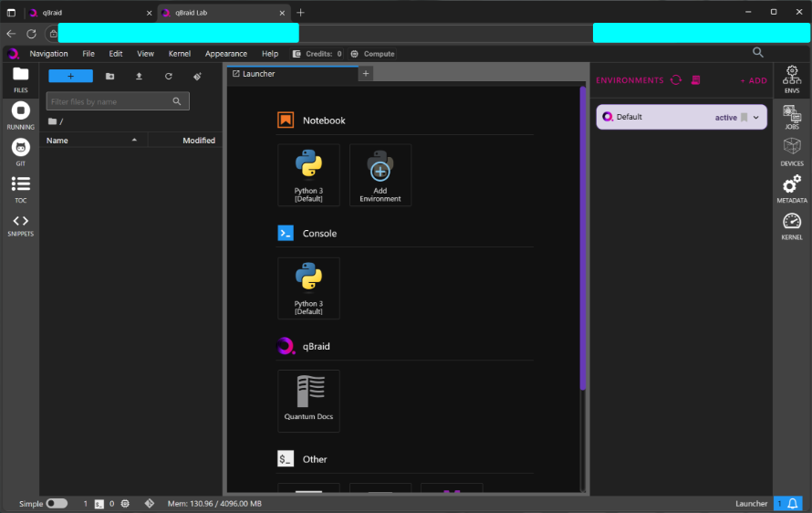The height and width of the screenshot is (513, 812).
Task: Refresh the Environments list
Action: coord(676,79)
